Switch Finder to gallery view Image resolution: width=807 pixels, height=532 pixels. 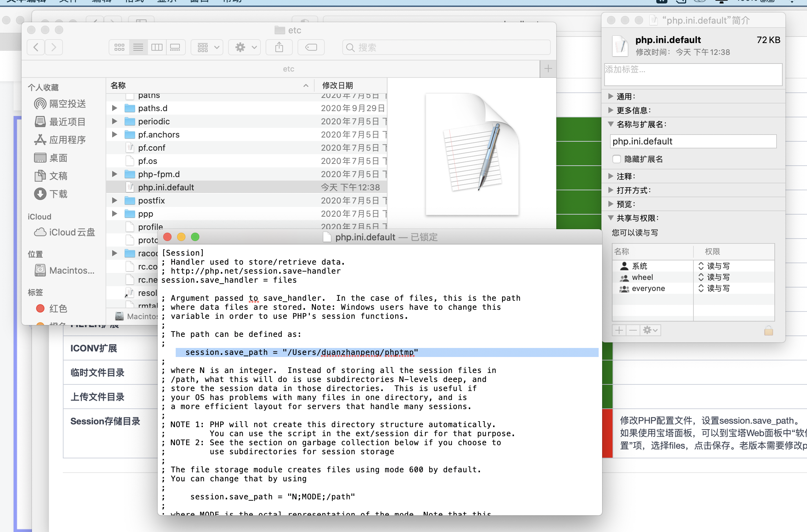175,47
